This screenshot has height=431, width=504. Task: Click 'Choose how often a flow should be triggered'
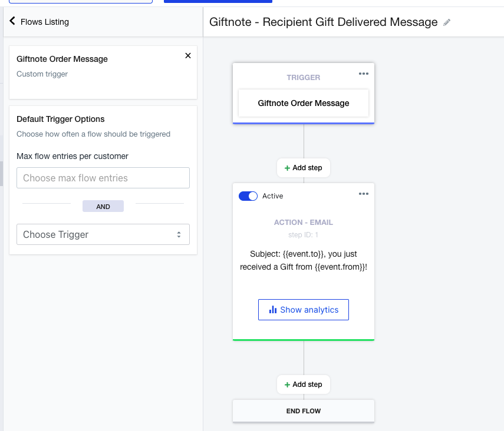[x=94, y=134]
